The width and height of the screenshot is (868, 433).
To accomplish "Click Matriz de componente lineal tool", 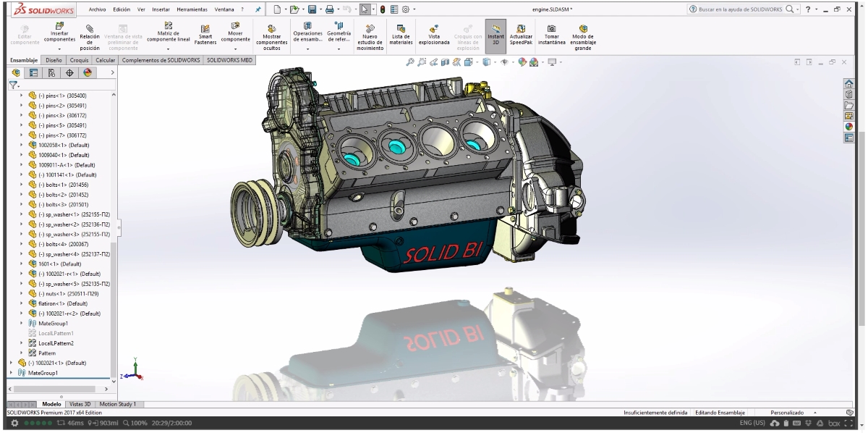I will tap(167, 33).
